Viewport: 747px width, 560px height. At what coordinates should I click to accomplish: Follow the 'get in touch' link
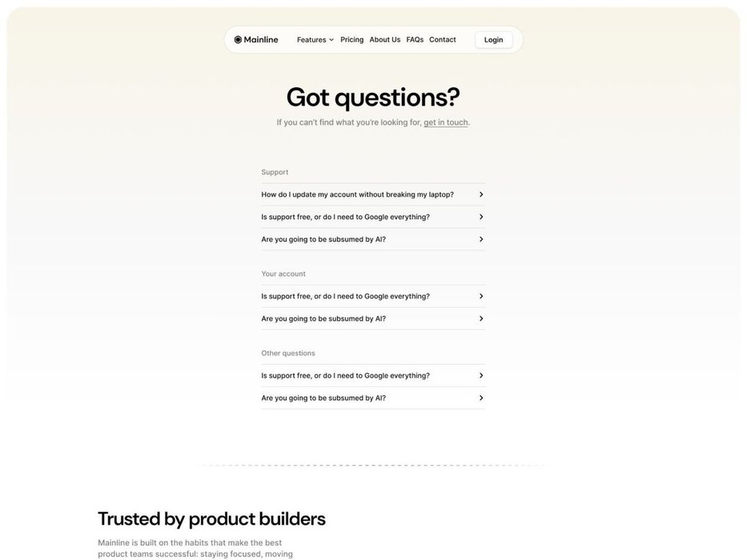(x=446, y=122)
